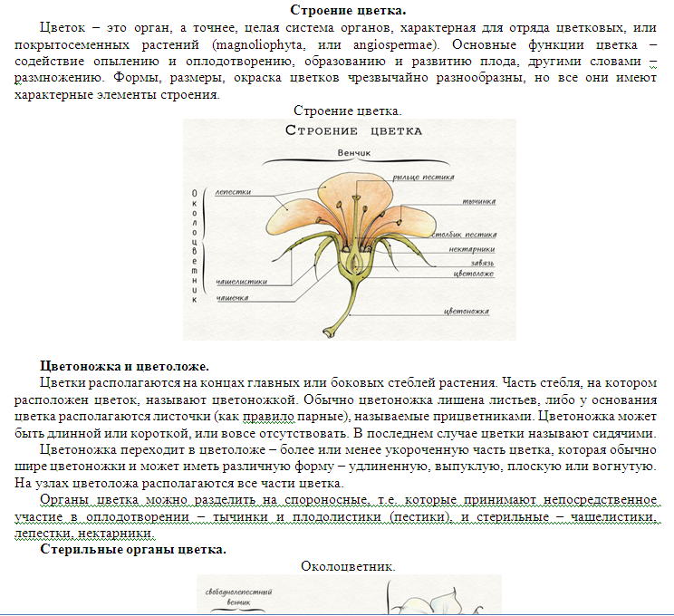Click the caption 'Околоцветник.'
Image resolution: width=674 pixels, height=616 pixels.
[348, 566]
